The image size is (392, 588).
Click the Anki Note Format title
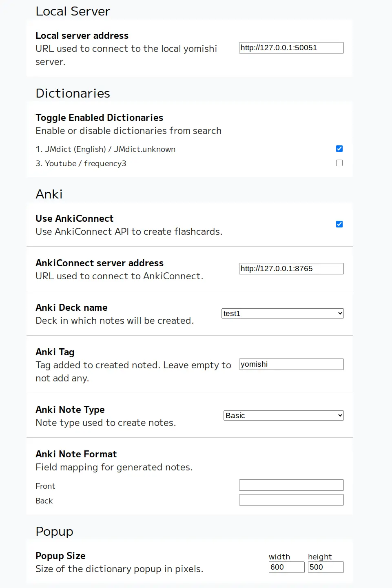coord(76,454)
